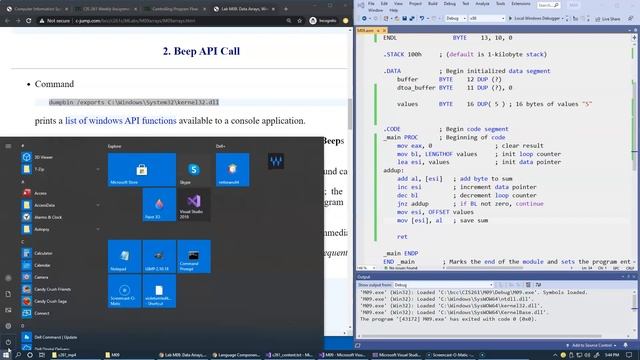Open Visual Studio 2019 tile

[x=194, y=204]
